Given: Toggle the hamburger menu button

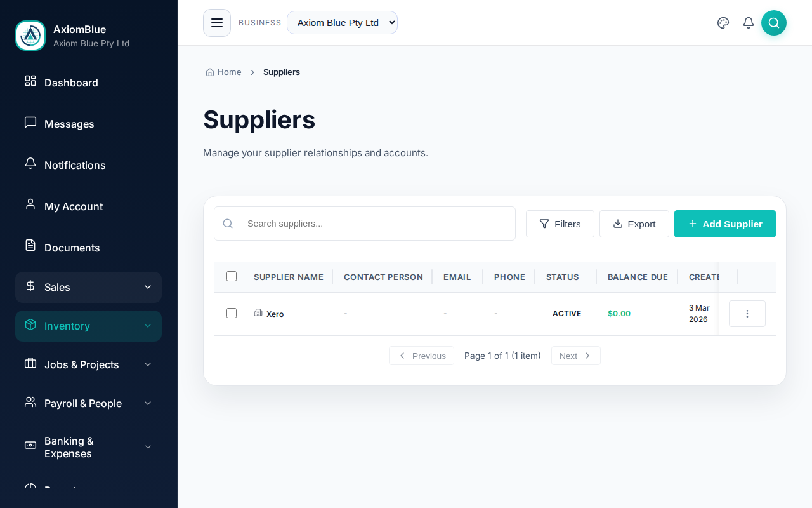Looking at the screenshot, I should click(217, 23).
